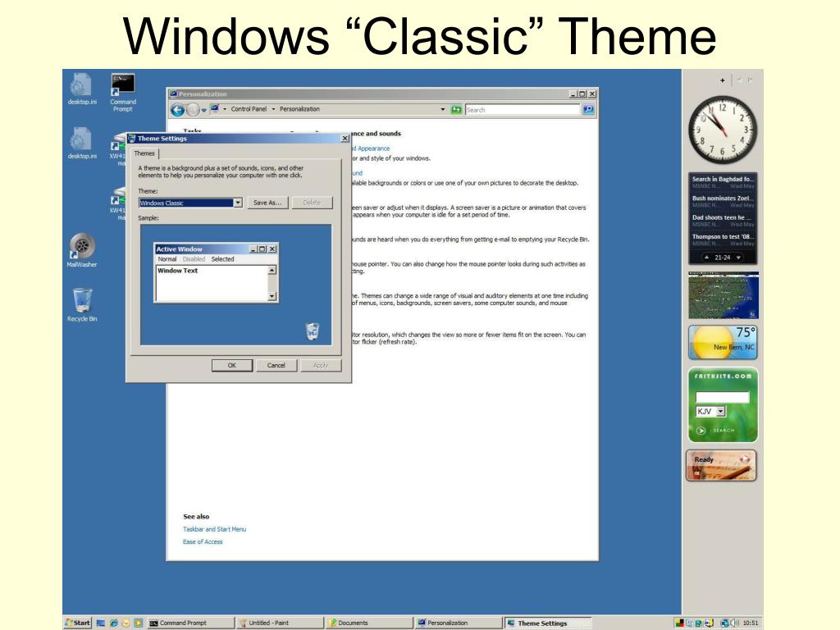Switch to the Theme Settings taskbar button

tap(548, 623)
